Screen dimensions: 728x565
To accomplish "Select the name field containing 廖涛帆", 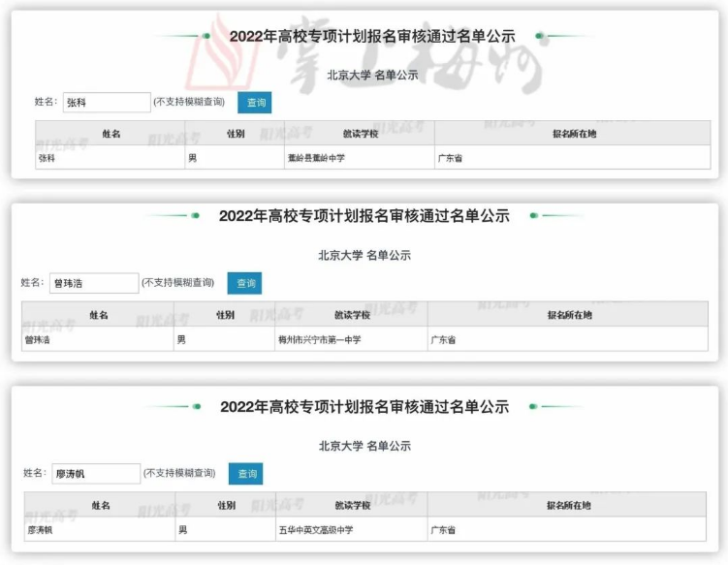I will (96, 474).
